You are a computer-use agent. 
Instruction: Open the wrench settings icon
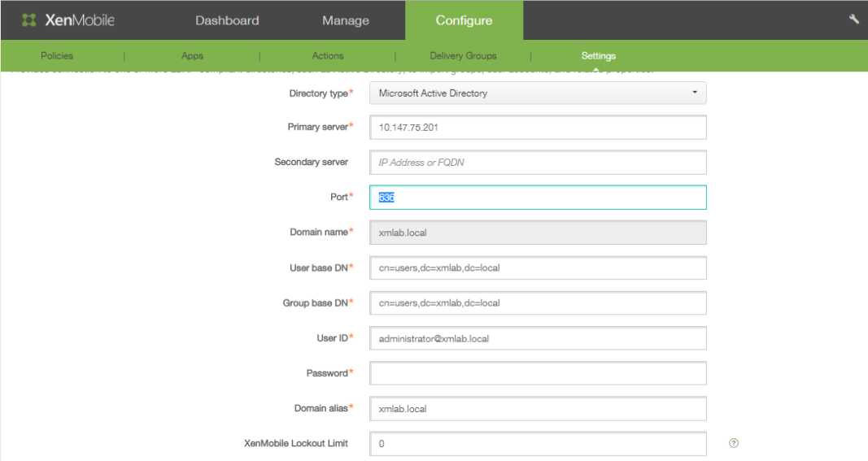853,19
